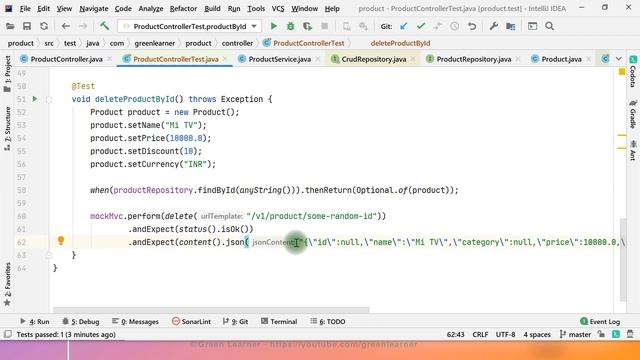Image resolution: width=640 pixels, height=360 pixels.
Task: Click the UTF-8 encoding selector
Action: click(505, 334)
